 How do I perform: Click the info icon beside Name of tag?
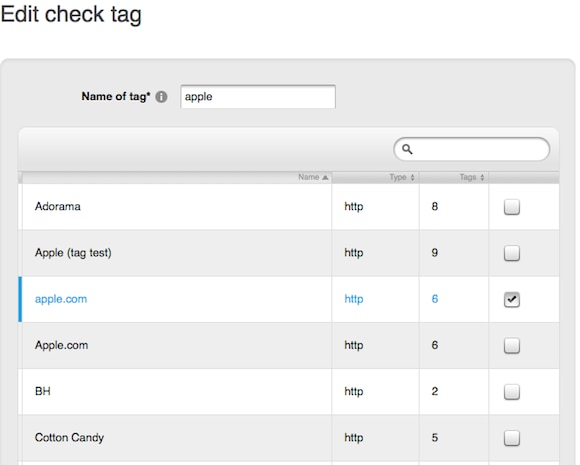point(161,97)
